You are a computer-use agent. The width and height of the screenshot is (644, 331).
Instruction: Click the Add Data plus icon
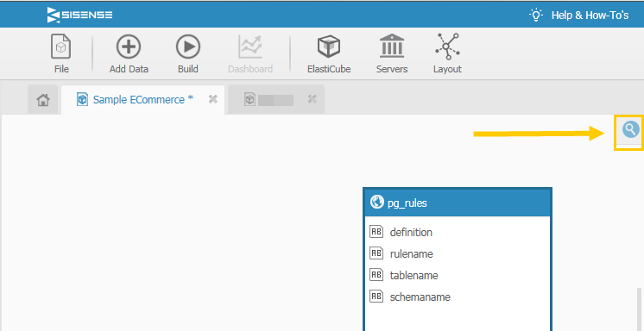point(129,47)
